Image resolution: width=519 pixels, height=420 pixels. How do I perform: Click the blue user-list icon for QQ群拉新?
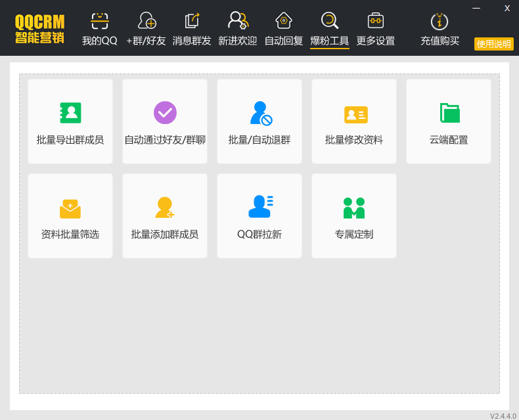point(261,206)
